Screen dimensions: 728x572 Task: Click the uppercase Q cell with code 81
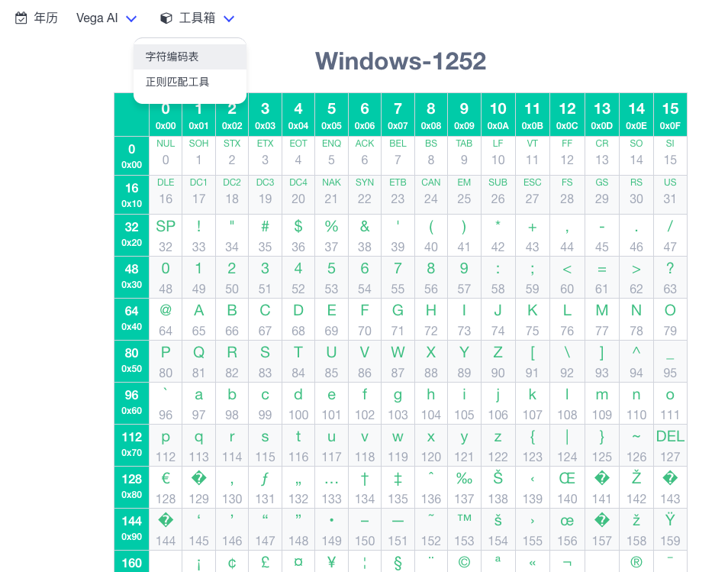click(x=198, y=361)
